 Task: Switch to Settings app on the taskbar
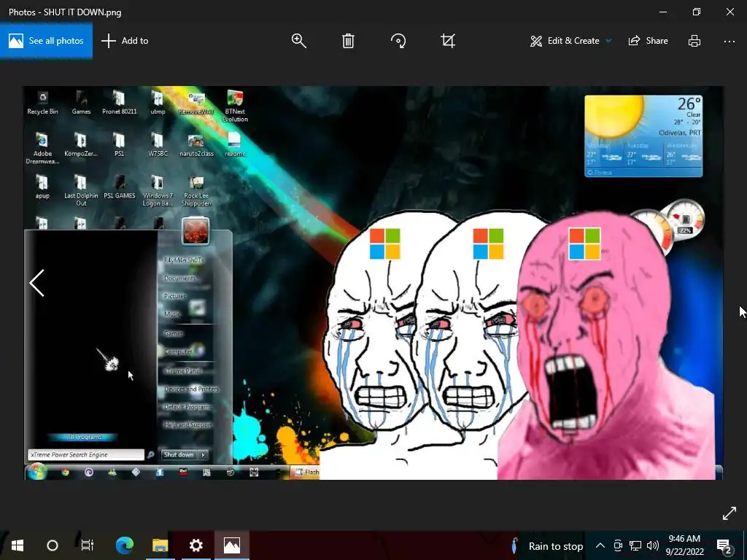196,545
